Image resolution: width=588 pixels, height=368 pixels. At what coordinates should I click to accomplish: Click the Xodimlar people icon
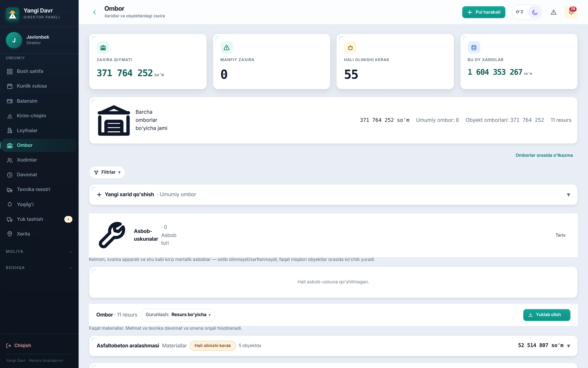click(x=10, y=160)
